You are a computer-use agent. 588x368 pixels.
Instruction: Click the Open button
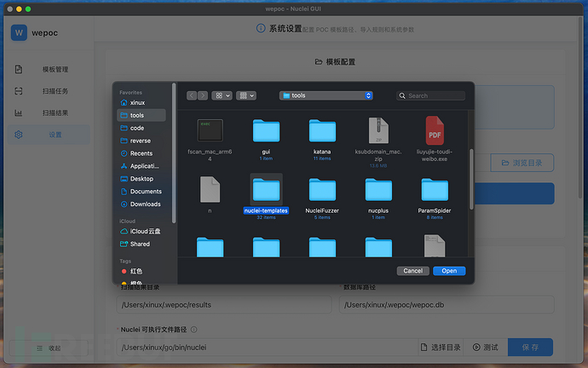point(449,271)
